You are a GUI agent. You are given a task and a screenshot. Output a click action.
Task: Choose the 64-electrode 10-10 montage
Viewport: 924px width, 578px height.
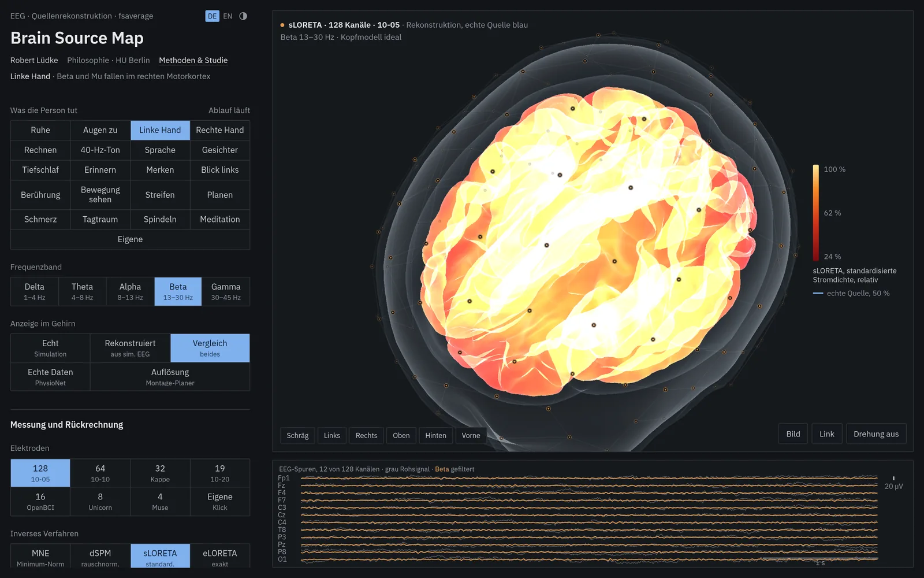pyautogui.click(x=100, y=473)
